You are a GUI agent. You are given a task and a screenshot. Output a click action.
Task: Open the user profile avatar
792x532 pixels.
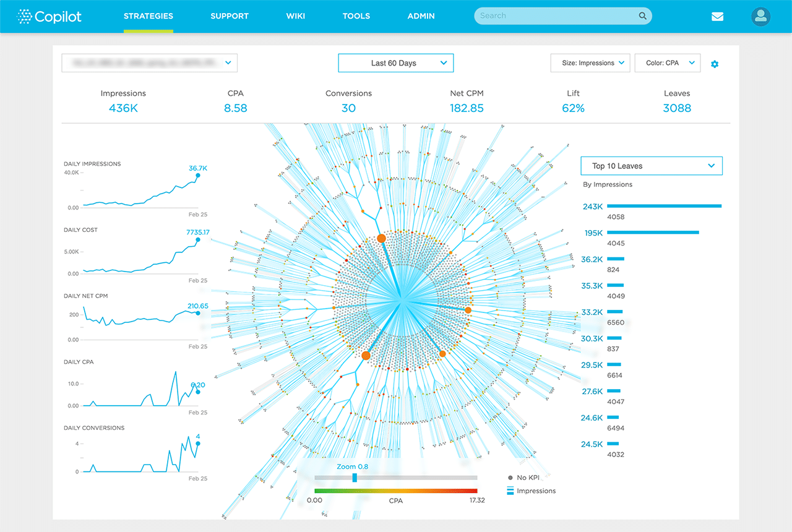[x=761, y=17]
